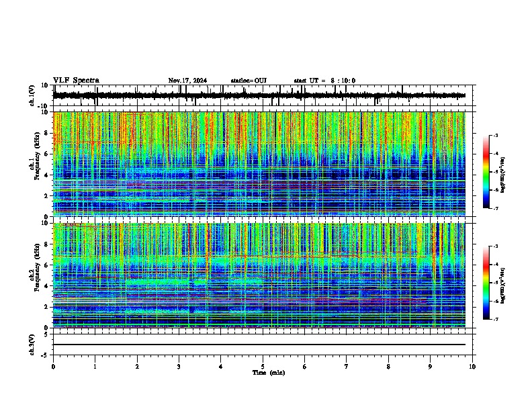Click the ch.2 spectrogram color bar
The height and width of the screenshot is (411, 532).
coord(486,283)
